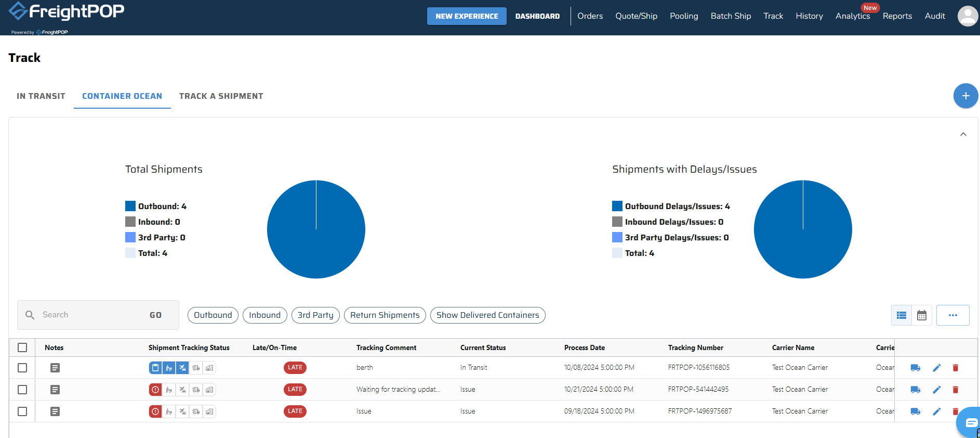This screenshot has width=980, height=438.
Task: Click the Outbound blue legend swatch under Total Shipments
Action: [x=130, y=206]
